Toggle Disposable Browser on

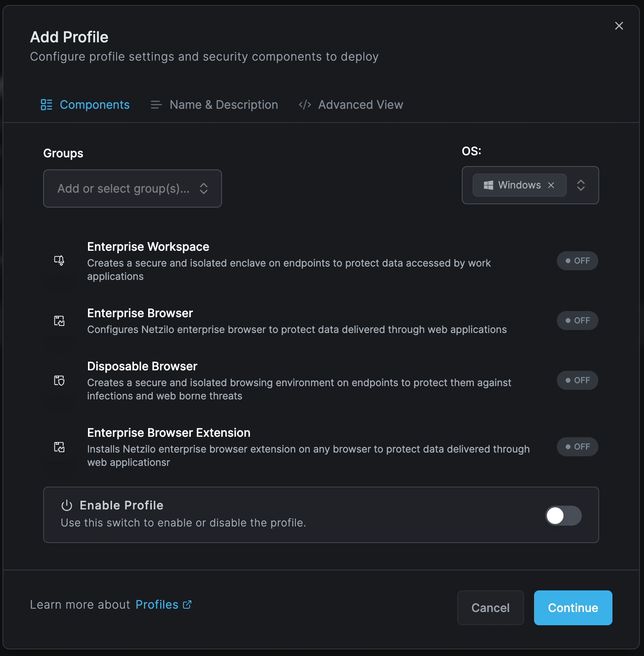coord(577,380)
